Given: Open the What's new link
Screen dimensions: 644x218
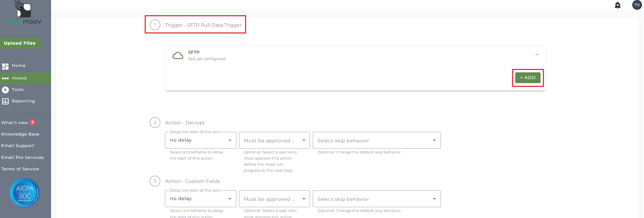Looking at the screenshot, I should [15, 123].
